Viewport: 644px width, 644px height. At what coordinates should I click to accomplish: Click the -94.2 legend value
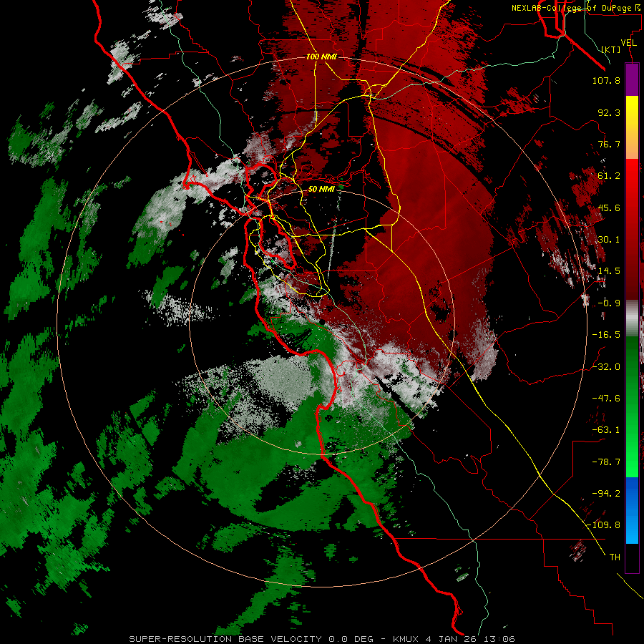click(606, 494)
